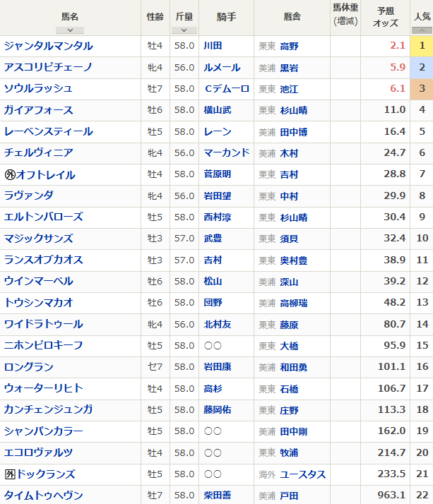
Task: Click the orange popularity rank 3 cell
Action: (x=422, y=89)
